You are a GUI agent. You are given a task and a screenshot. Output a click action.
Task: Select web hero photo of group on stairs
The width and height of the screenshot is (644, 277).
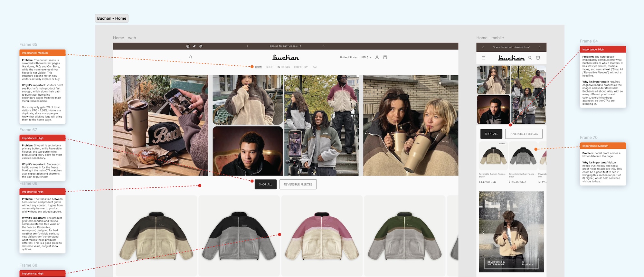pyautogui.click(x=322, y=125)
